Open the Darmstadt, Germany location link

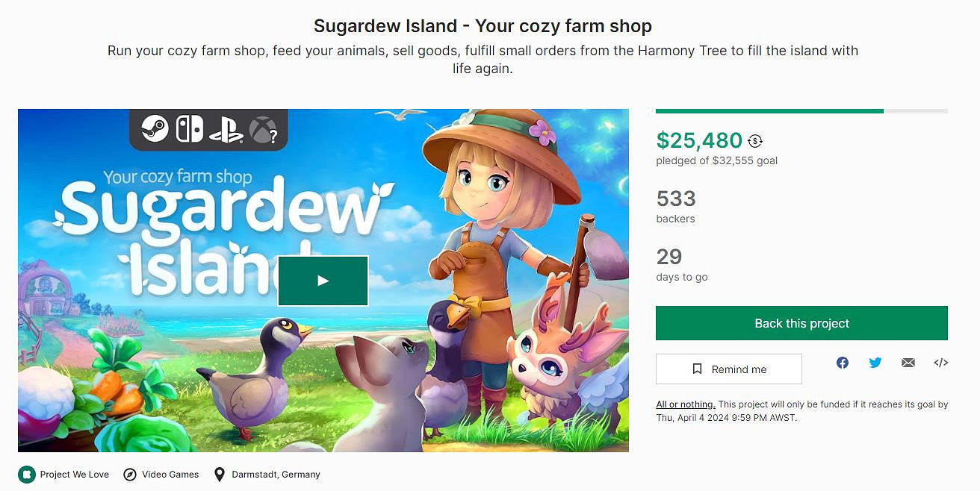coord(276,475)
